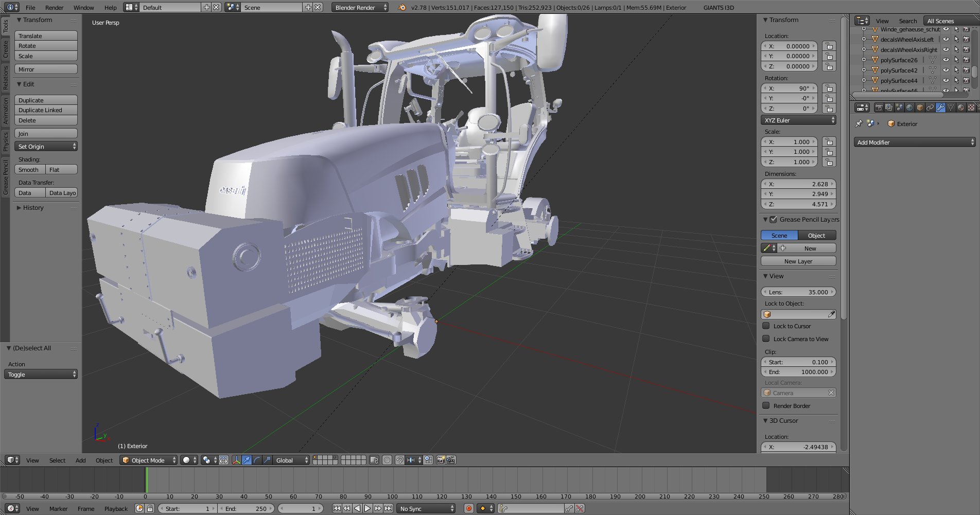Click the Lens value slider field

(x=798, y=292)
